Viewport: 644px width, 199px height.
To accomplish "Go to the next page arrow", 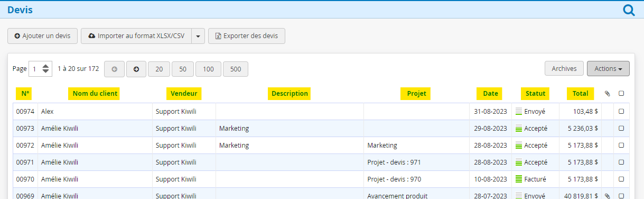I will (136, 69).
